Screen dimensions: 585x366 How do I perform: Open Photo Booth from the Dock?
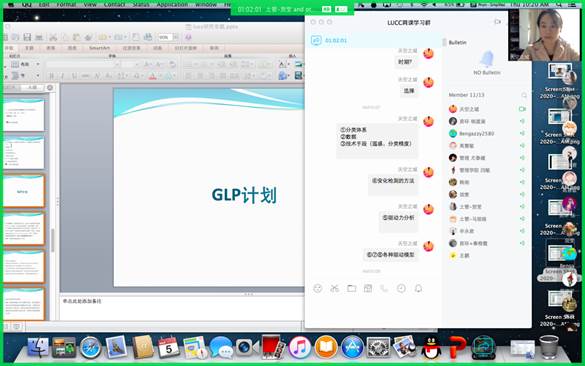tap(273, 347)
